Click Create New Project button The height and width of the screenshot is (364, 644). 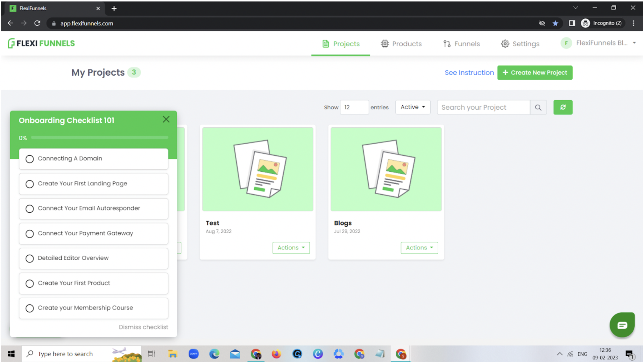[534, 72]
